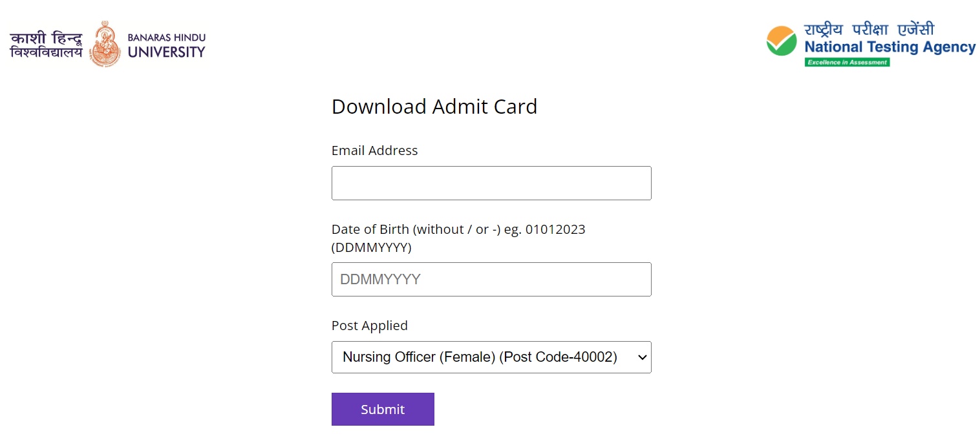Click the "Post Applied" label
The height and width of the screenshot is (447, 980).
(369, 326)
